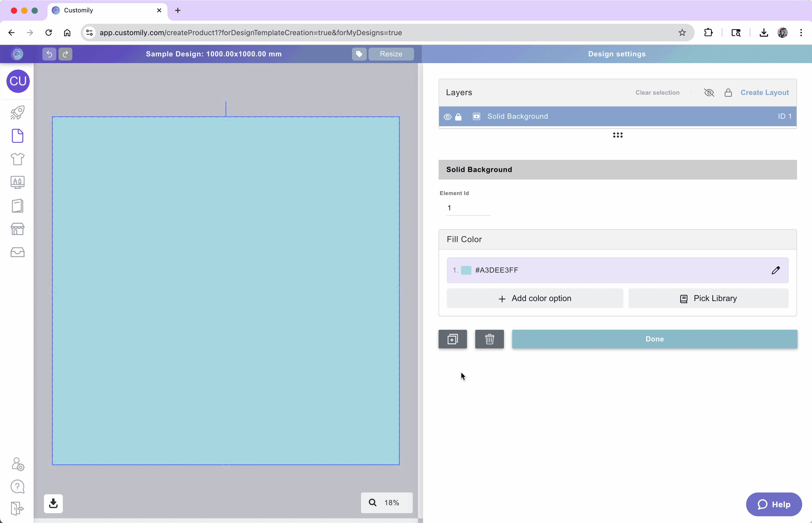Undo the last action in the editor
Image resolution: width=812 pixels, height=523 pixels.
[49, 54]
